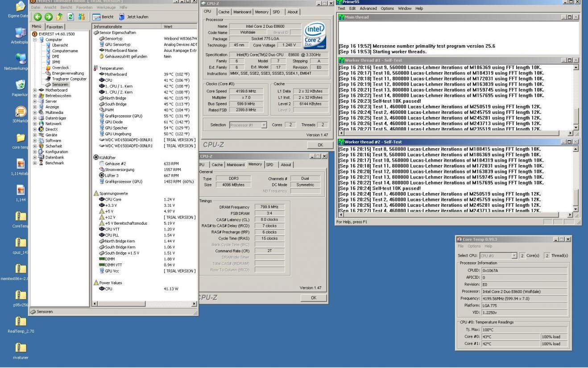Open About tab in lower CPU-Z window

click(286, 165)
